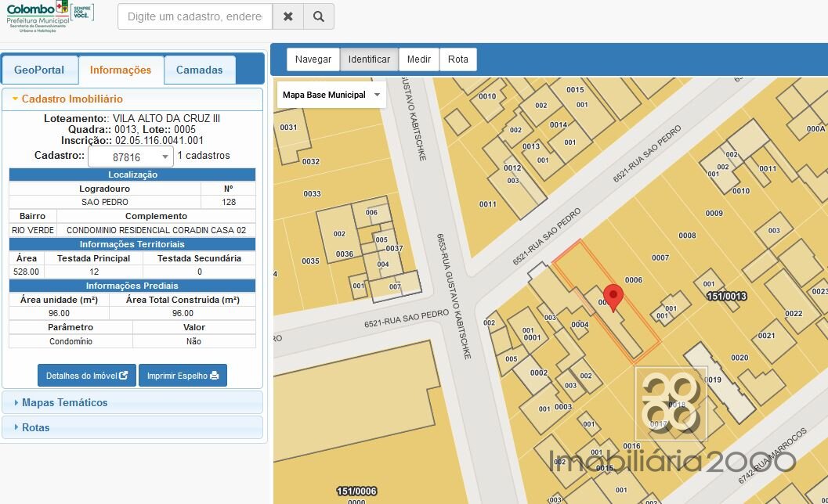Expand the Rotas section
828x504 pixels.
(x=35, y=427)
